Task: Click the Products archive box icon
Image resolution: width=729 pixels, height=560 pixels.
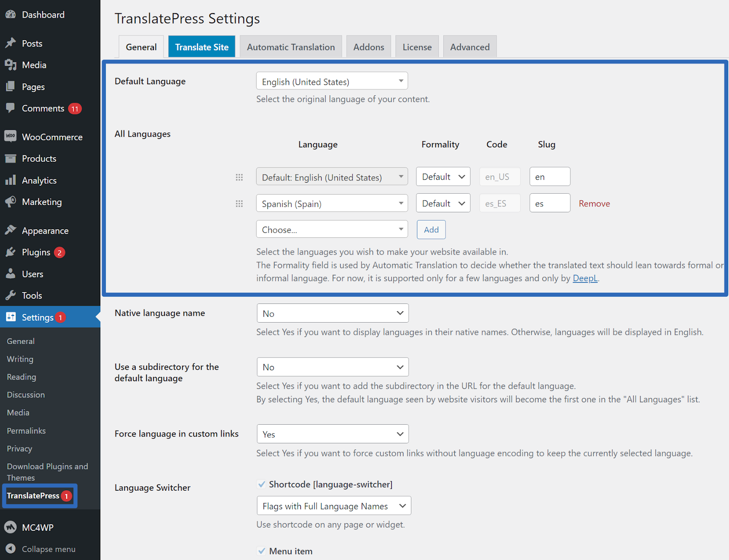Action: [x=10, y=159]
